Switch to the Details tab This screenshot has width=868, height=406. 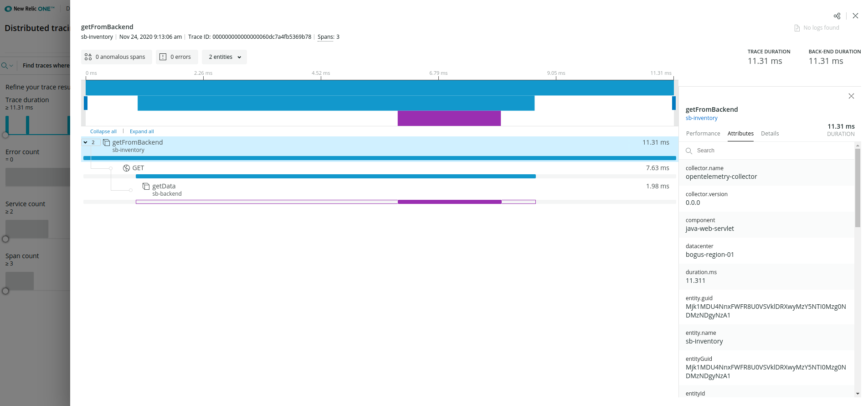point(770,134)
